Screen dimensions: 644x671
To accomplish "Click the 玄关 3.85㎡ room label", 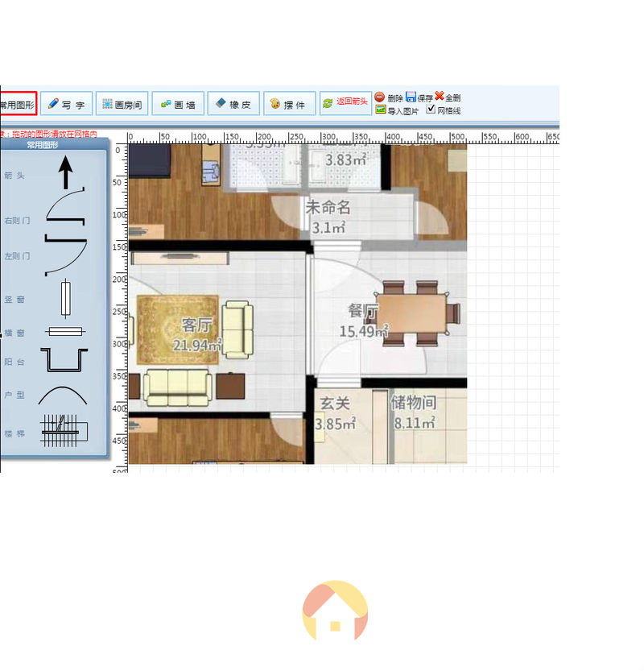I will click(x=335, y=413).
